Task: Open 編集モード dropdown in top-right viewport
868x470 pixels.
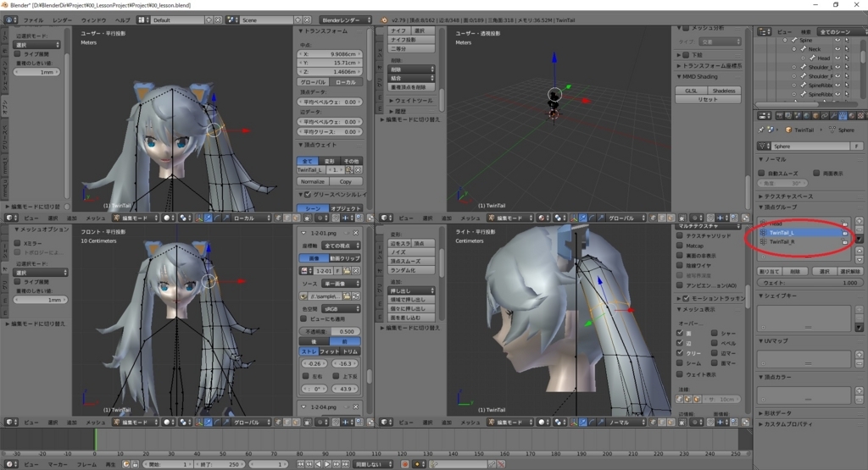Action: pos(511,218)
